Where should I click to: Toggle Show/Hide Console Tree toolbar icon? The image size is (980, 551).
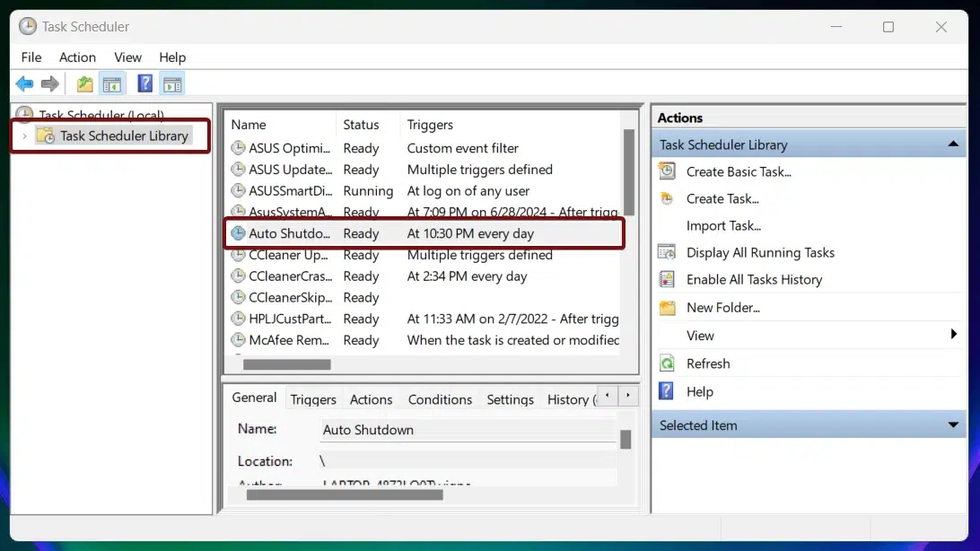(112, 83)
